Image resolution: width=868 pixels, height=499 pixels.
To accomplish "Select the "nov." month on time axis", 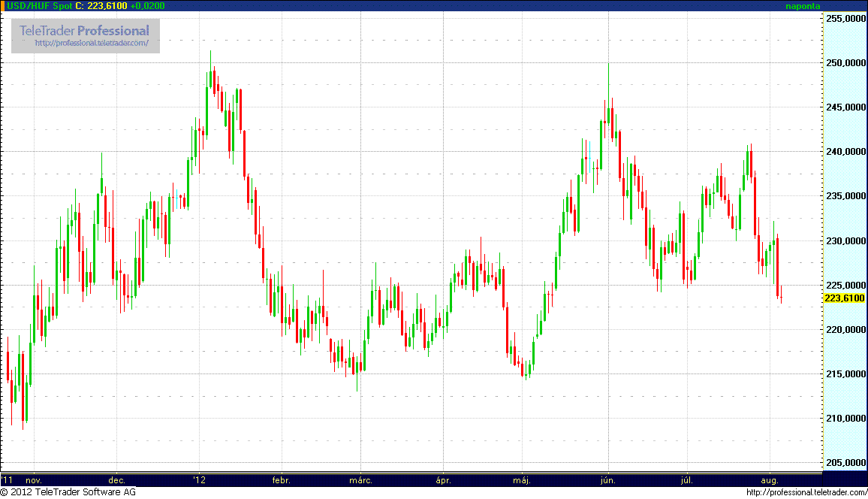I will (33, 479).
